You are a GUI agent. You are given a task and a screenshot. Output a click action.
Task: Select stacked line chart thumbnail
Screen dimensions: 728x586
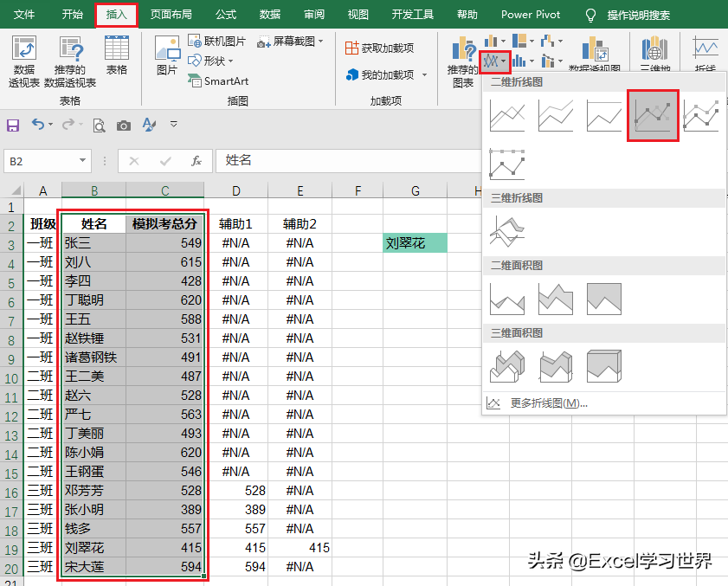coord(555,116)
